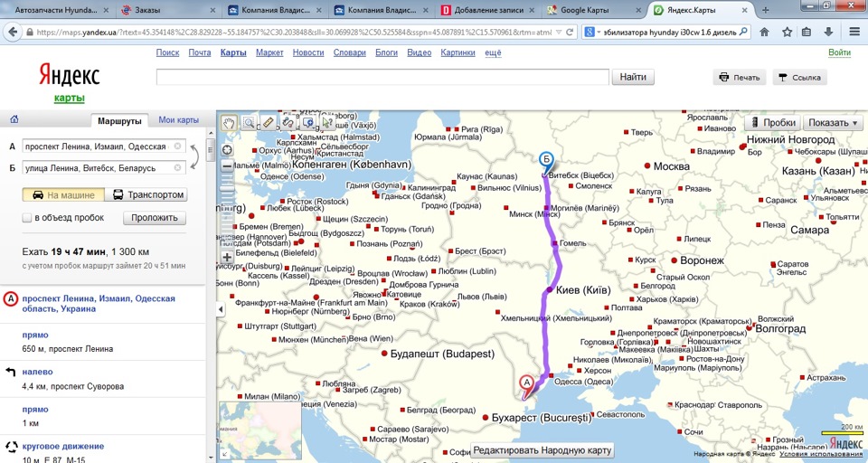This screenshot has height=463, width=868.
Task: Open 'Картинки' link in top nav
Action: 458,52
